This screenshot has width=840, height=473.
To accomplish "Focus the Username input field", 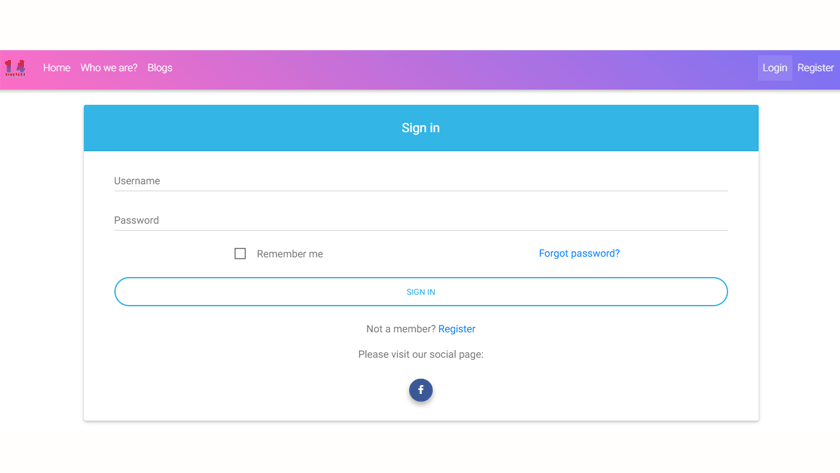I will [420, 181].
